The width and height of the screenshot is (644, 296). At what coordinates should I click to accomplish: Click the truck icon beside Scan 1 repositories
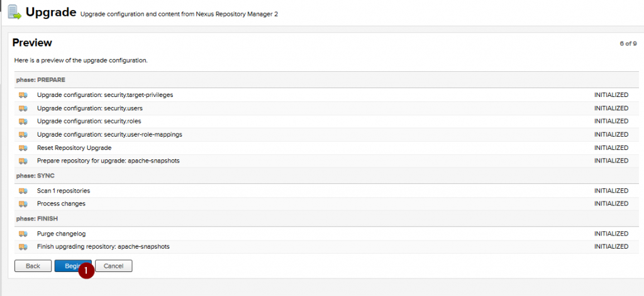pos(23,191)
